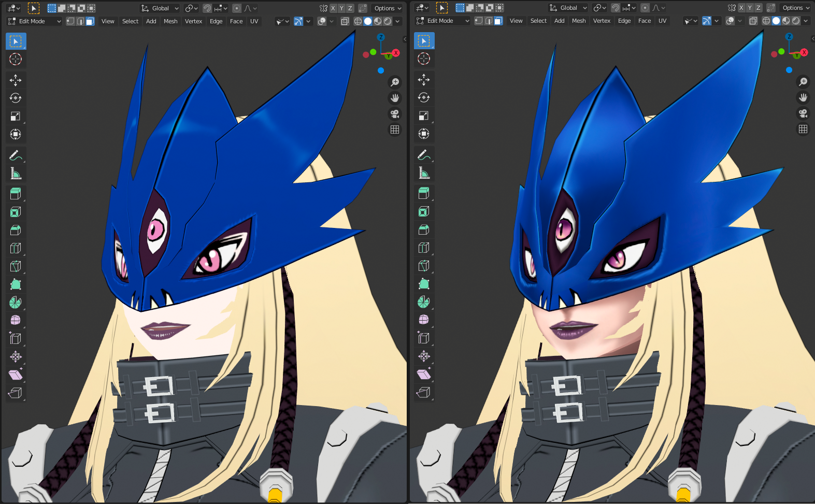Open the Mesh menu in left viewport

point(170,21)
